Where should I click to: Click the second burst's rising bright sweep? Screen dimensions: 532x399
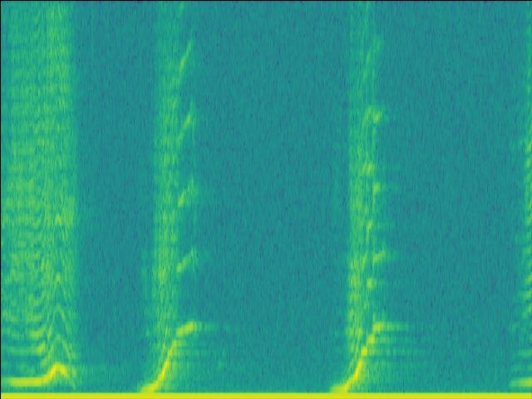[x=170, y=353]
